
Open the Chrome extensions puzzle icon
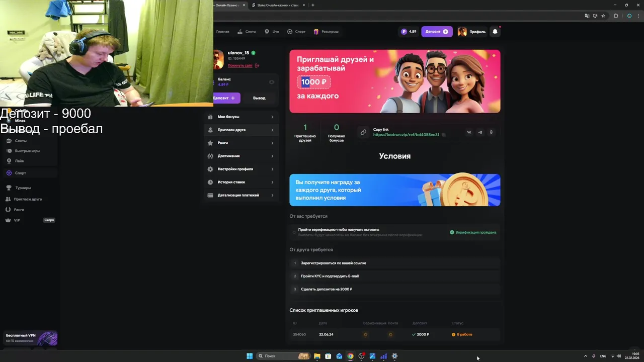pyautogui.click(x=616, y=16)
